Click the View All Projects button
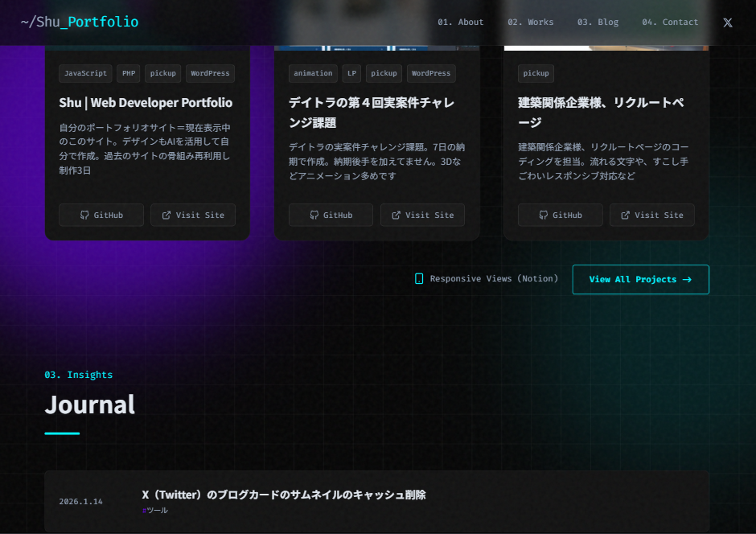 coord(640,279)
